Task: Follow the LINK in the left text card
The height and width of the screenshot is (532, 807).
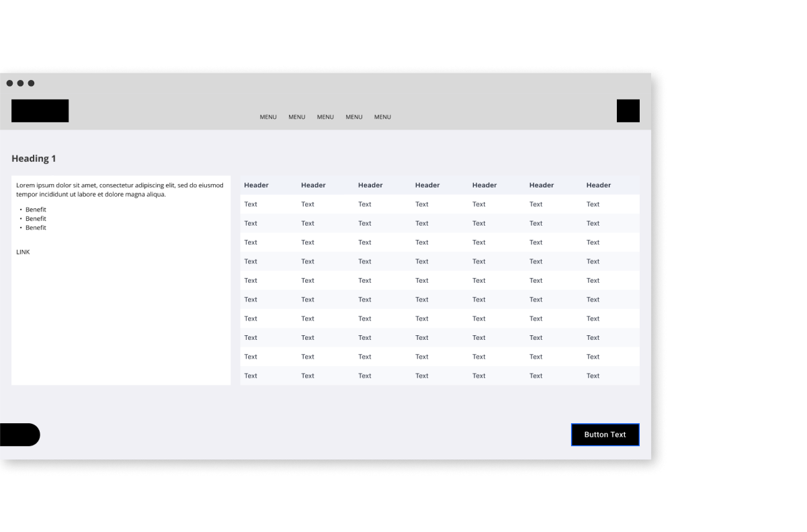Action: click(23, 252)
